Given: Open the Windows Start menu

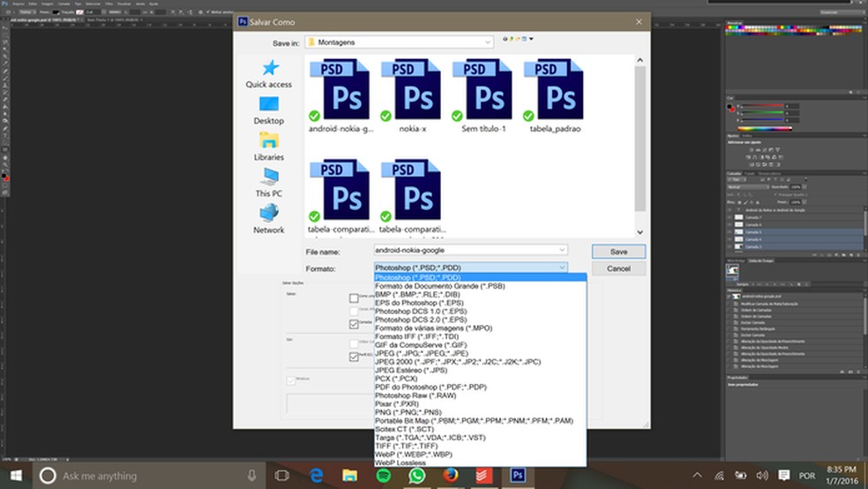Looking at the screenshot, I should pos(16,476).
